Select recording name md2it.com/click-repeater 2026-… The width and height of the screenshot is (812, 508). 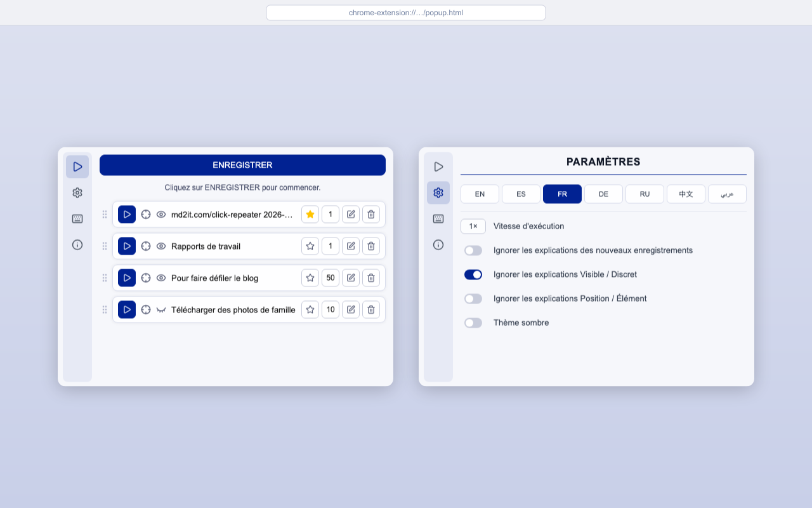point(232,215)
